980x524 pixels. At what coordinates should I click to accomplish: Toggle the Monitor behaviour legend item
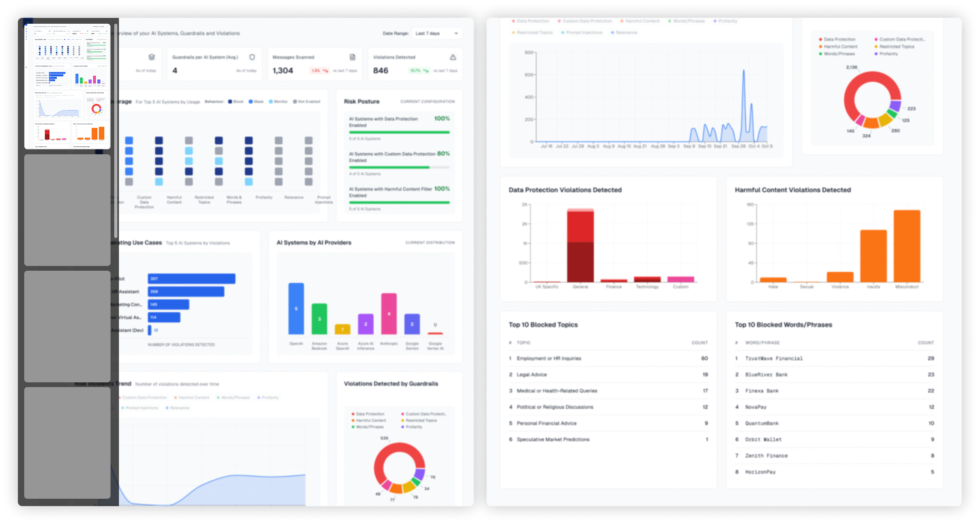[278, 102]
